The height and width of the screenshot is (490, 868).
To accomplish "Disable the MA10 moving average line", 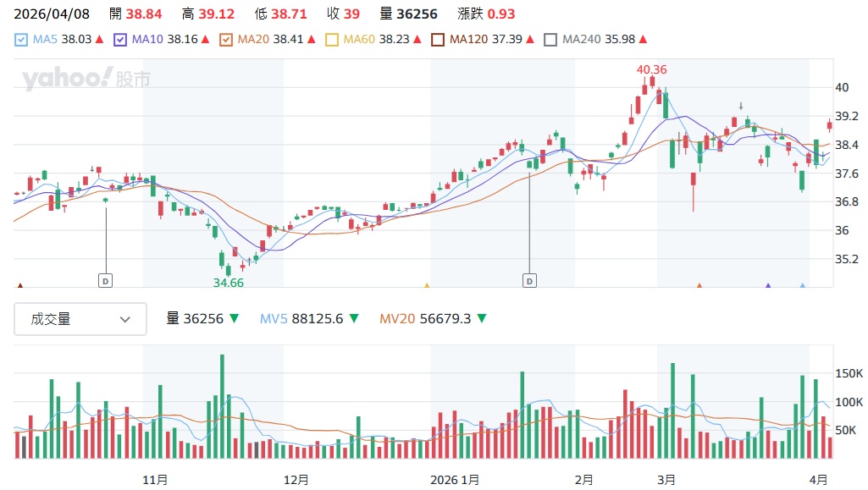I will tap(120, 39).
